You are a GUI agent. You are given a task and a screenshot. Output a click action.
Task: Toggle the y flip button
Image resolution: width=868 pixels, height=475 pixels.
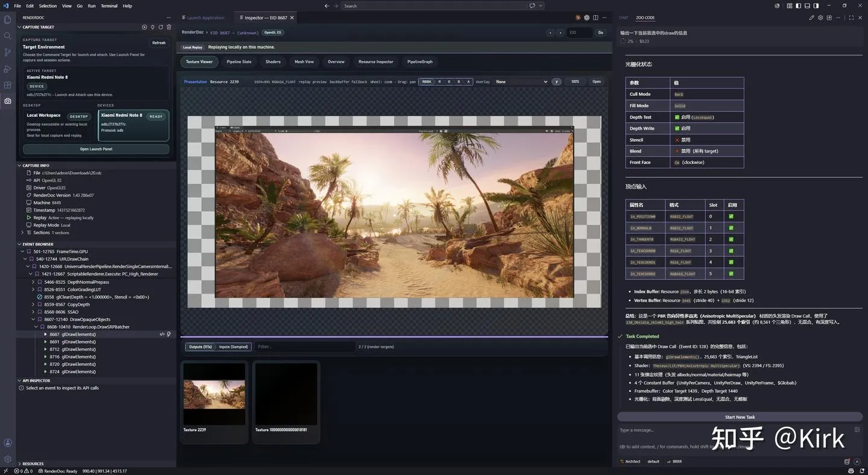tap(556, 81)
